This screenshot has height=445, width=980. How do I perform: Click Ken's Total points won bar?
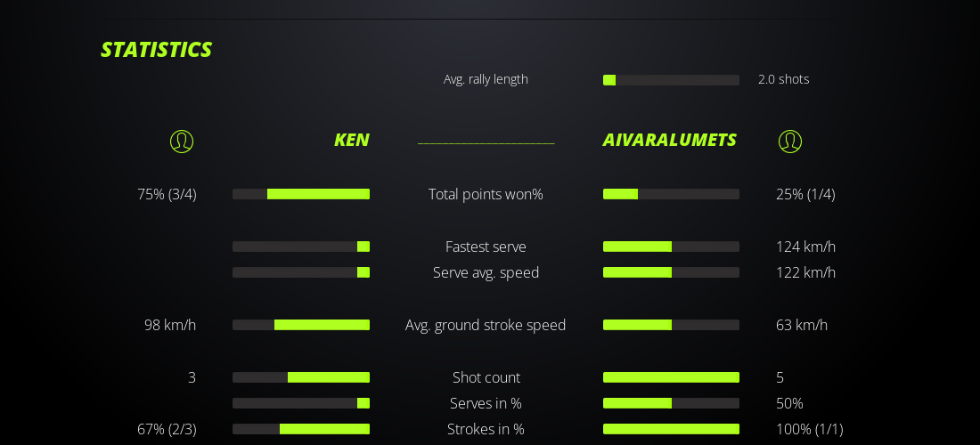point(301,194)
